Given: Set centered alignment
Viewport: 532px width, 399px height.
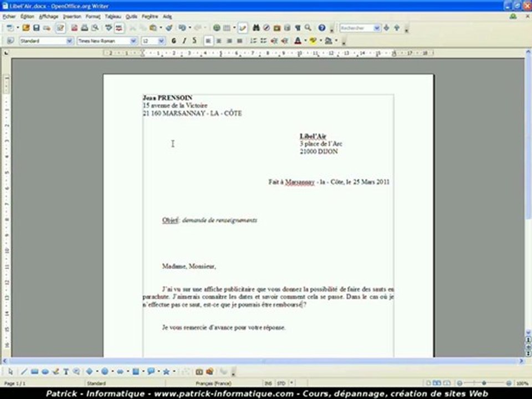Looking at the screenshot, I should point(219,40).
